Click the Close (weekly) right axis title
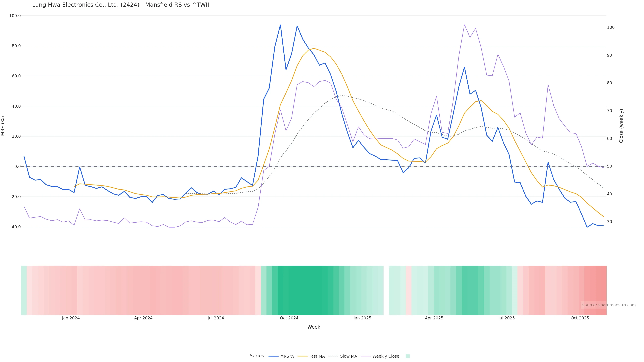The width and height of the screenshot is (644, 362). coord(621,126)
